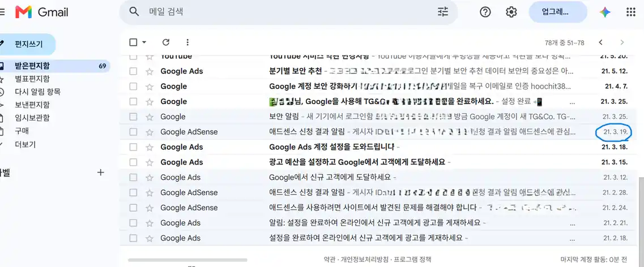Viewport: 644px width, 267px height.
Task: Toggle the select-all checkbox
Action: click(133, 42)
